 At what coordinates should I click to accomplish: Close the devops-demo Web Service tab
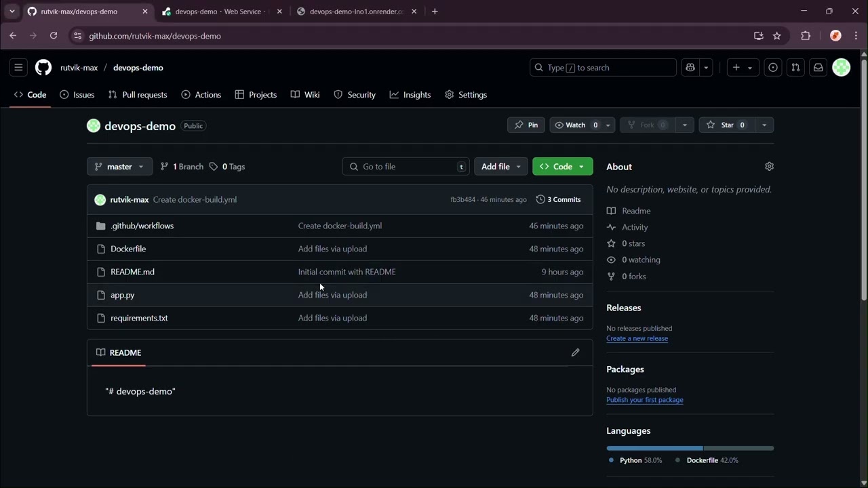[x=279, y=12]
